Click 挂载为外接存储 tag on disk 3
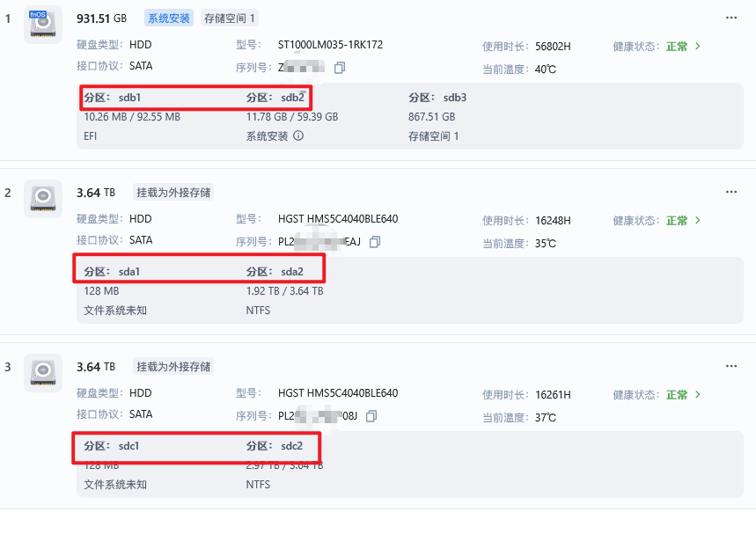This screenshot has height=556, width=756. [173, 367]
